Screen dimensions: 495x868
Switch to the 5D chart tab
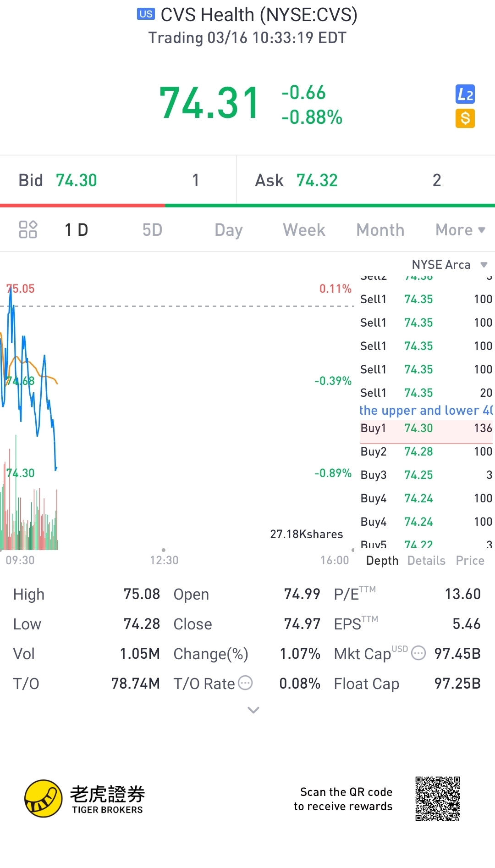coord(152,230)
